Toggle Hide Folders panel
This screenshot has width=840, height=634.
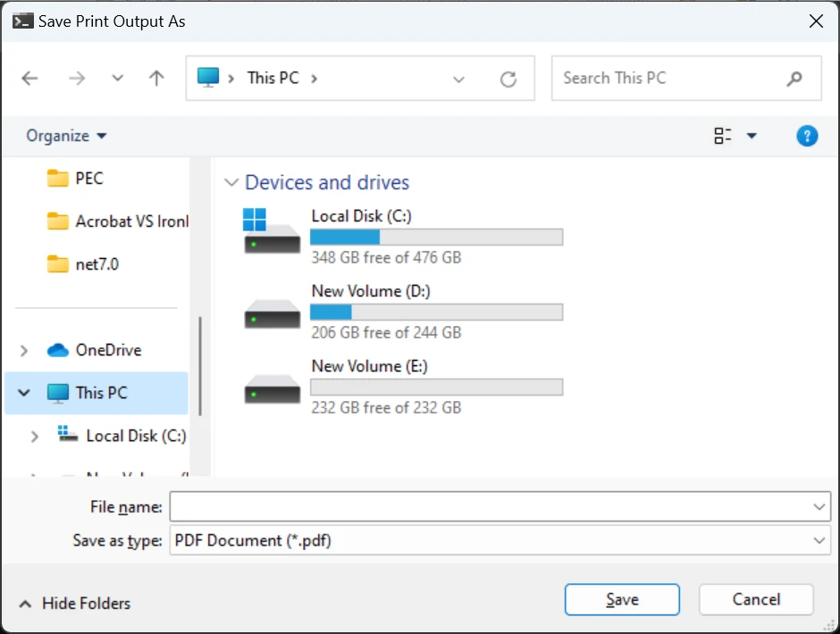coord(75,604)
